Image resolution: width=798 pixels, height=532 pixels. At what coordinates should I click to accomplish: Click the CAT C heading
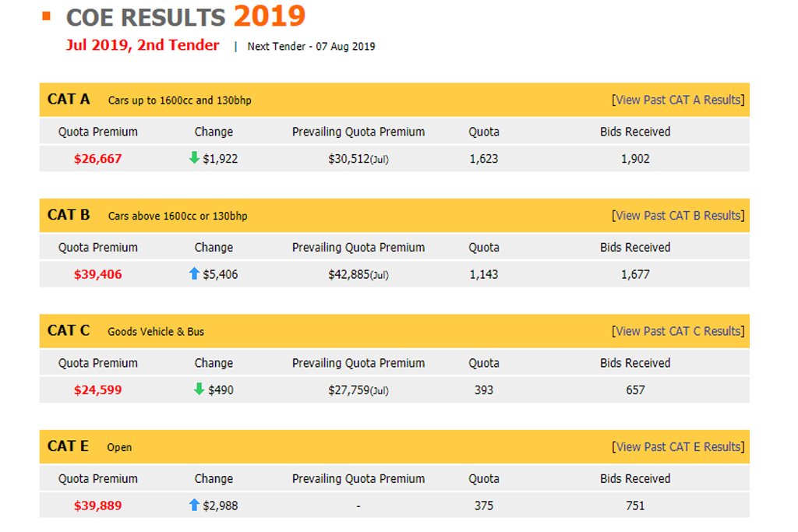point(69,330)
